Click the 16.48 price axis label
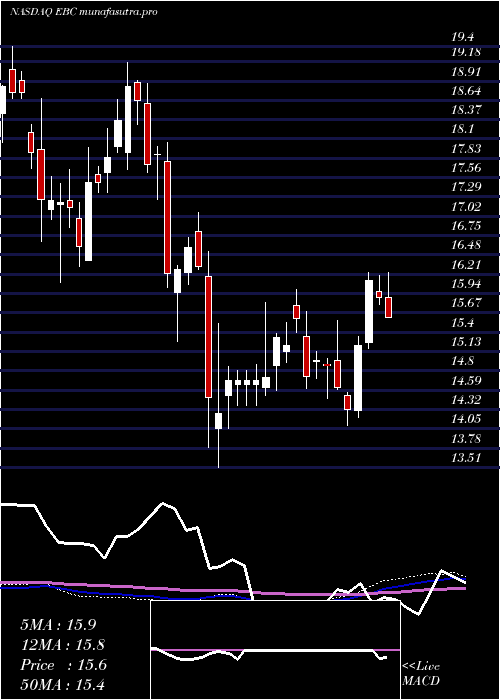The image size is (500, 700). pyautogui.click(x=466, y=245)
